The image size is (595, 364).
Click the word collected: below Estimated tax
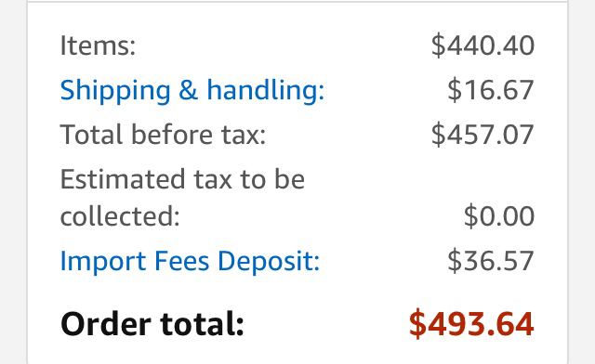tap(120, 216)
